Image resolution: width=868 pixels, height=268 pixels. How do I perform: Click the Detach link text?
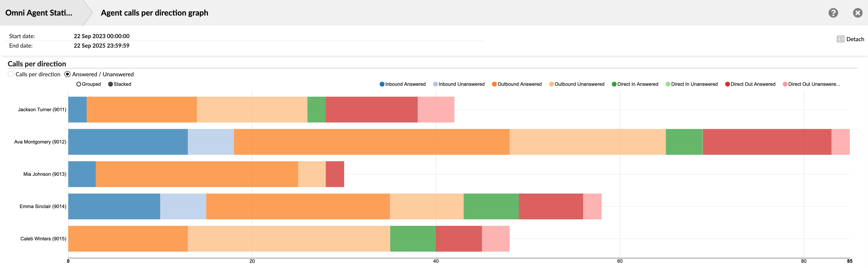click(x=855, y=39)
